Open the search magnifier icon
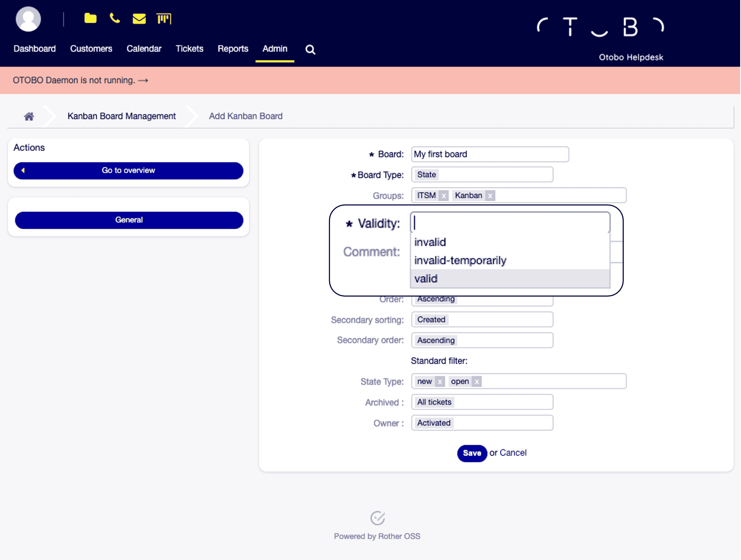 (x=310, y=50)
